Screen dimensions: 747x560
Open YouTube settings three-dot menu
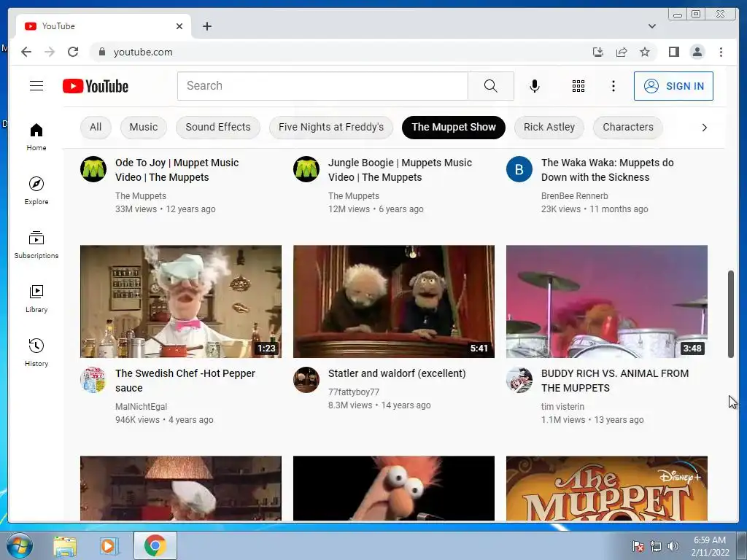613,86
